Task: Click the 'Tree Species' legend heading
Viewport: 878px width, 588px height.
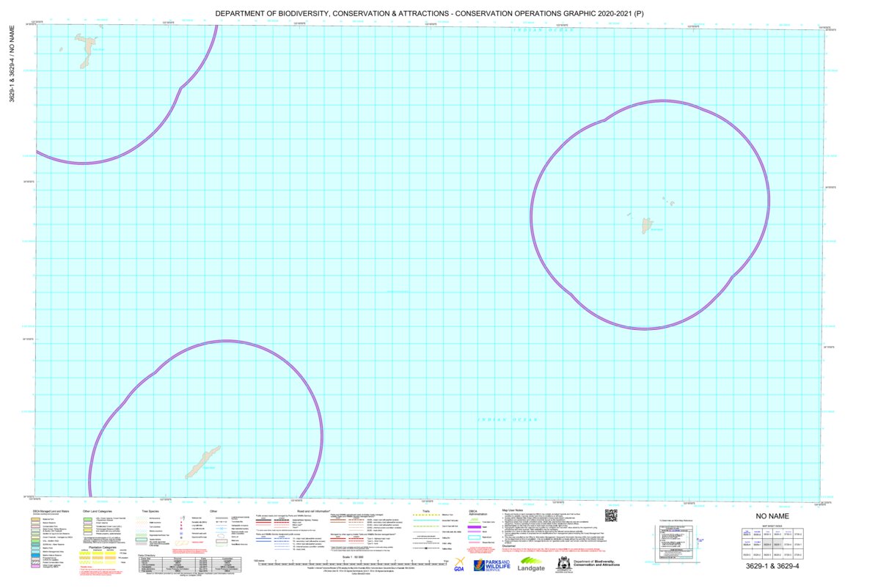Action: point(150,510)
